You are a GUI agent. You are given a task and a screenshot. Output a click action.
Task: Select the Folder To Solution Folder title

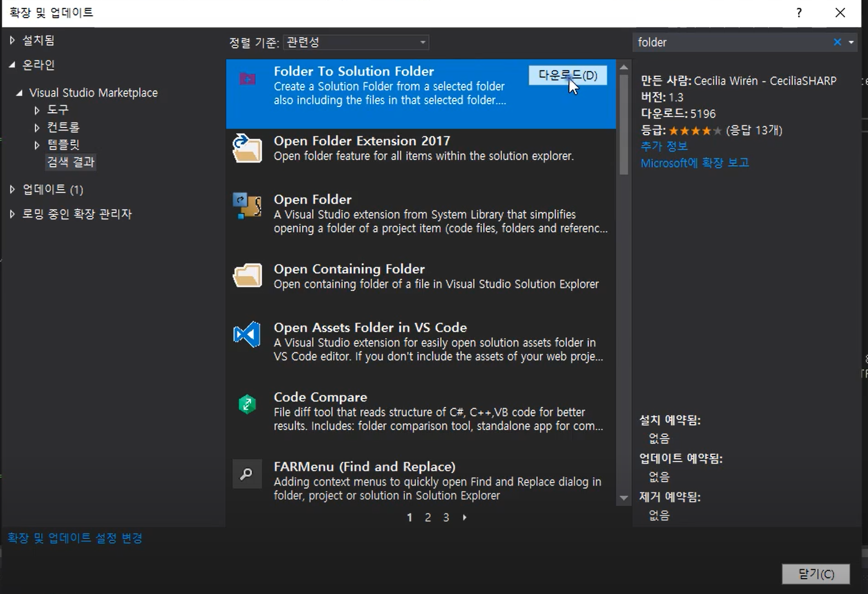(354, 71)
